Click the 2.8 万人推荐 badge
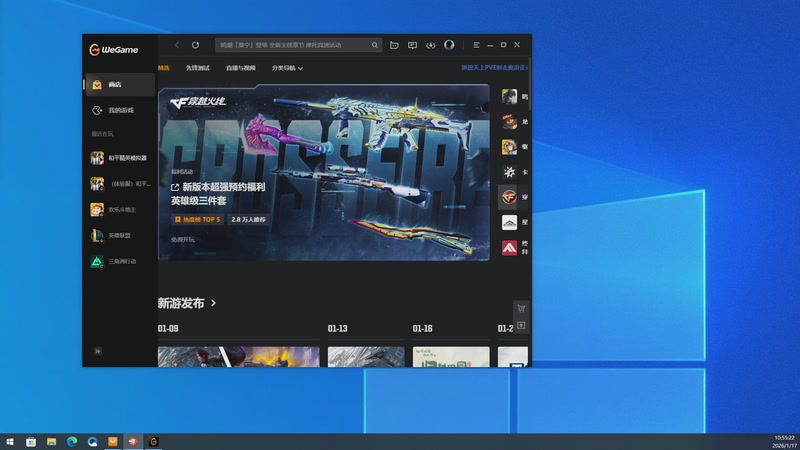The image size is (800, 450). point(248,219)
